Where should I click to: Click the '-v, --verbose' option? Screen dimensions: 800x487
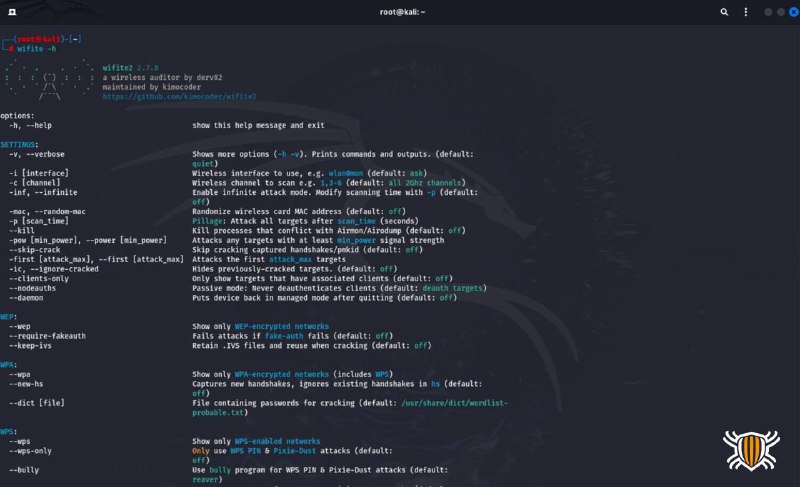(x=37, y=155)
